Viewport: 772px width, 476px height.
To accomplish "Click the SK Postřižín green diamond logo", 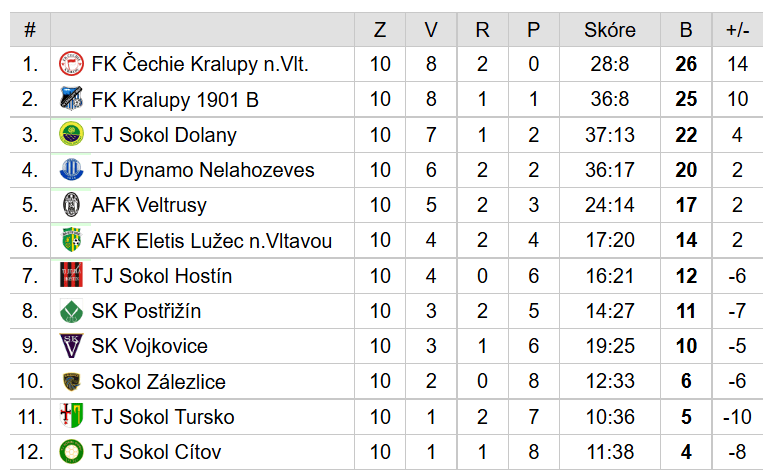I will (x=71, y=311).
